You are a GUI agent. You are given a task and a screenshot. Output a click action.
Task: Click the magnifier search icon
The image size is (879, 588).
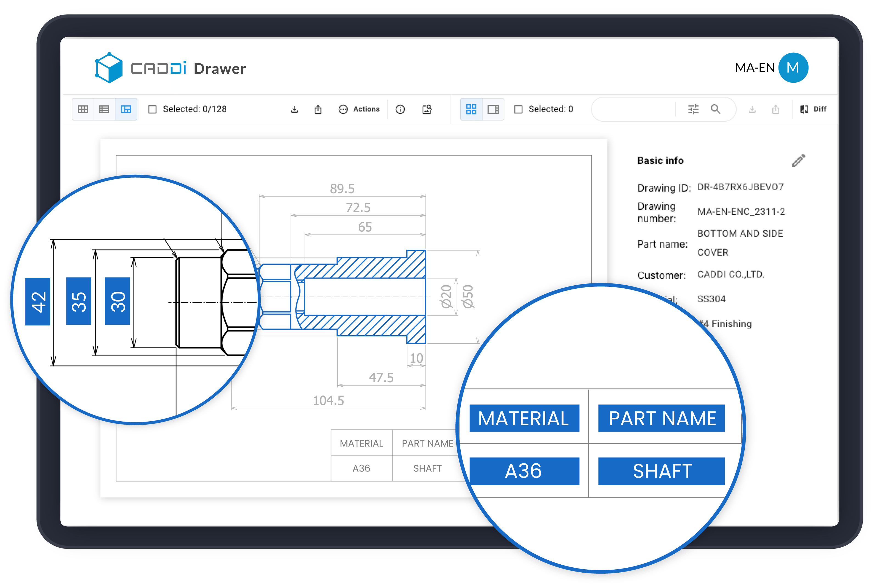[716, 109]
